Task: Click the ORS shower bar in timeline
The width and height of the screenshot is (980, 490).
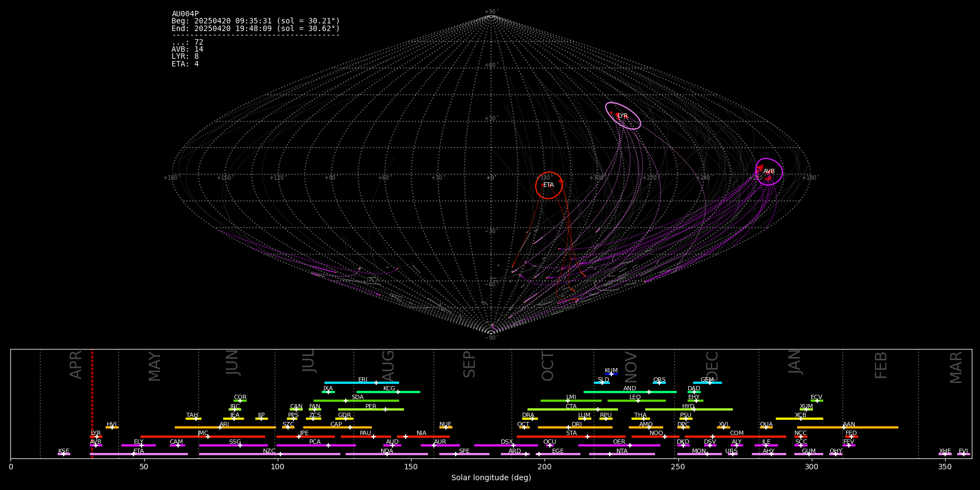Action: point(659,383)
